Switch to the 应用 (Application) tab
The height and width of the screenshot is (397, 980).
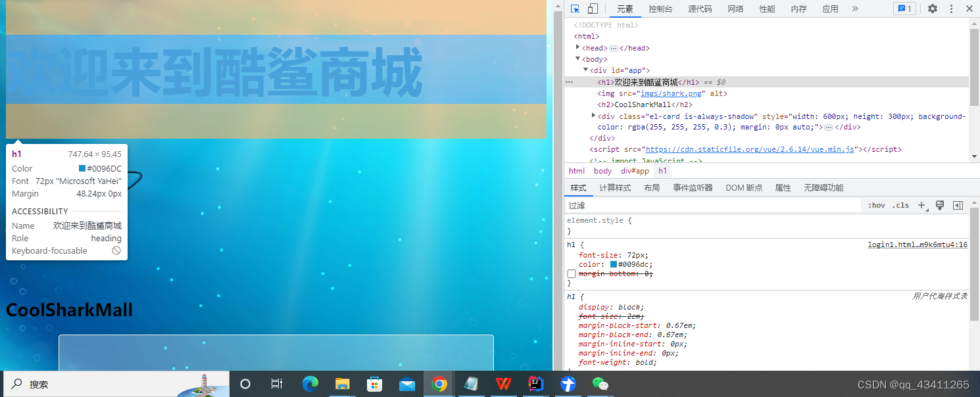click(830, 9)
